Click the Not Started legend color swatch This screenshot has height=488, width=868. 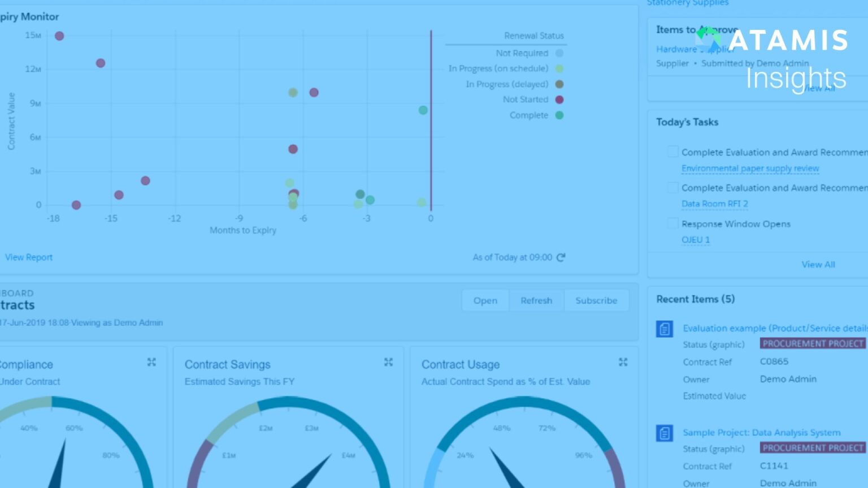(559, 100)
